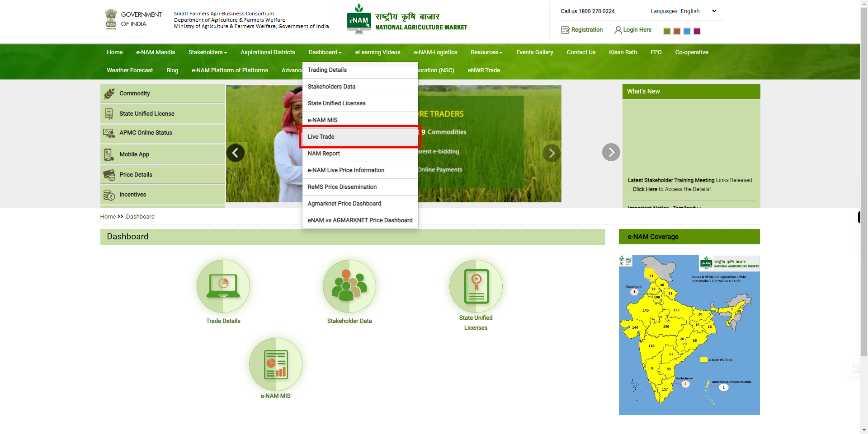Click the Price Details wallet icon

point(109,175)
